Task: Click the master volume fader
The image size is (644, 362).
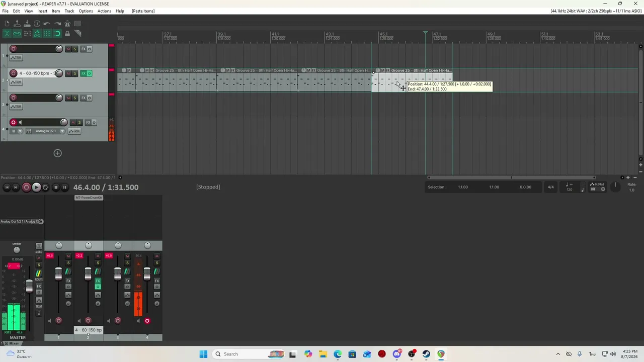Action: point(29,286)
